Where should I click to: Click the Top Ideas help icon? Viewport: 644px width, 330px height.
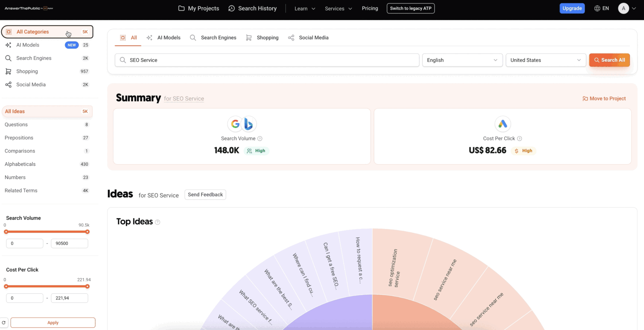tap(158, 222)
